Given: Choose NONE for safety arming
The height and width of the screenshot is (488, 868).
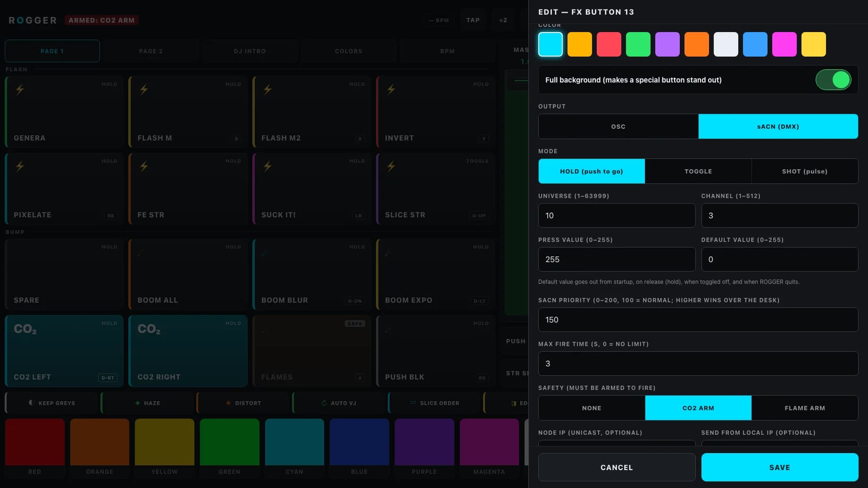Looking at the screenshot, I should [x=592, y=408].
